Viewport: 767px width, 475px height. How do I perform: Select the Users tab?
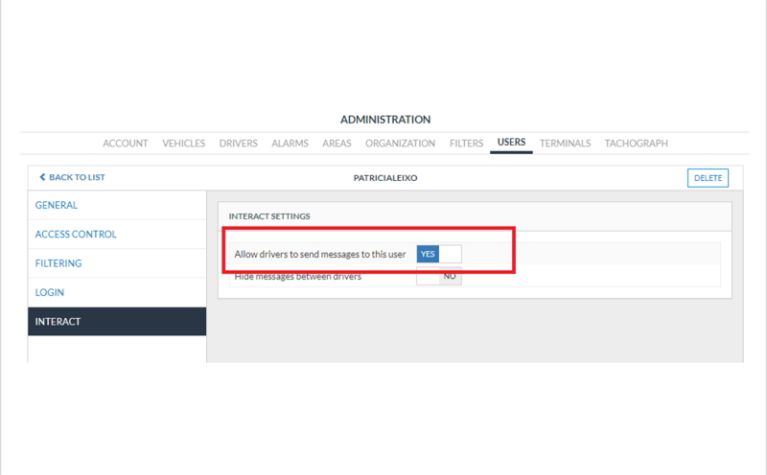coord(511,142)
